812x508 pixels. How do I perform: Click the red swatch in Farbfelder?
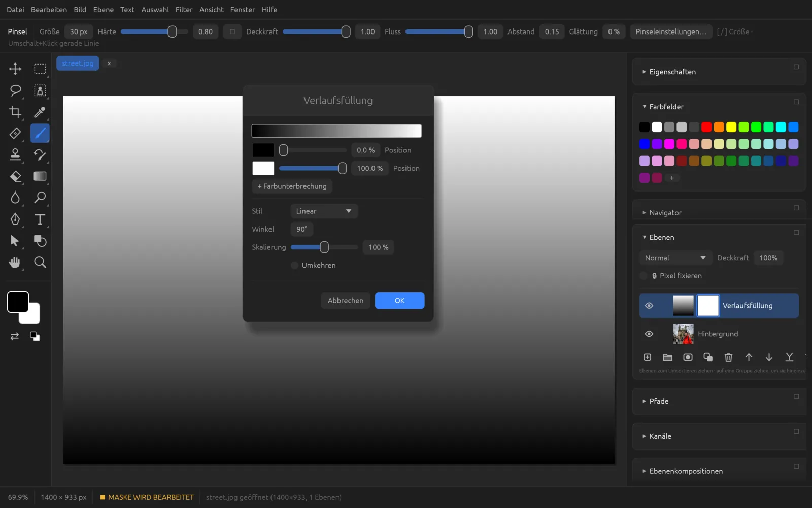tap(706, 127)
